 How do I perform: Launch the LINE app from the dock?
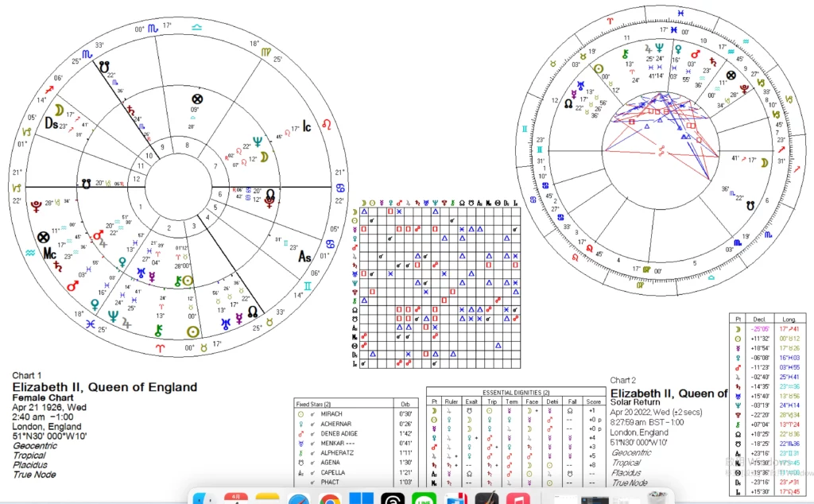[x=422, y=498]
